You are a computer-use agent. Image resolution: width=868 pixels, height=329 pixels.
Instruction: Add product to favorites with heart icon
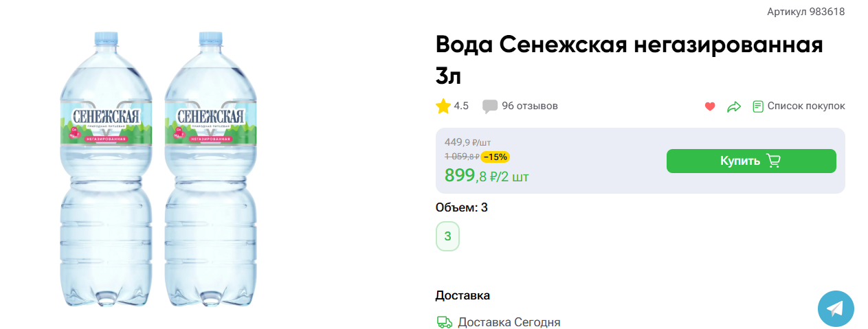(710, 106)
